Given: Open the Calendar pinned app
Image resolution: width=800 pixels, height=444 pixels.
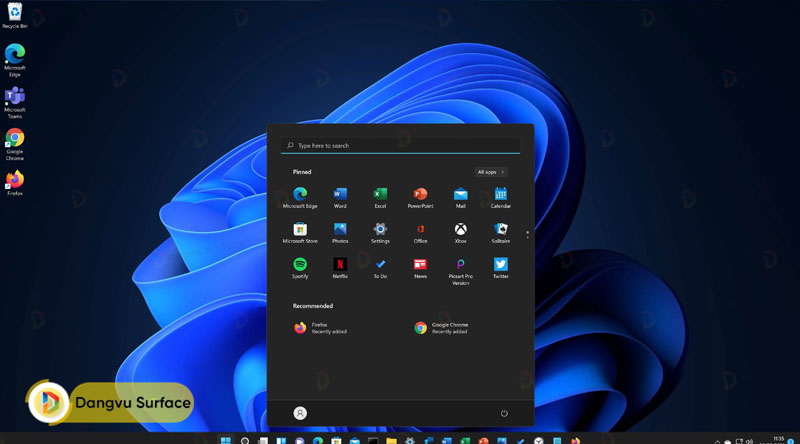Looking at the screenshot, I should click(x=500, y=194).
